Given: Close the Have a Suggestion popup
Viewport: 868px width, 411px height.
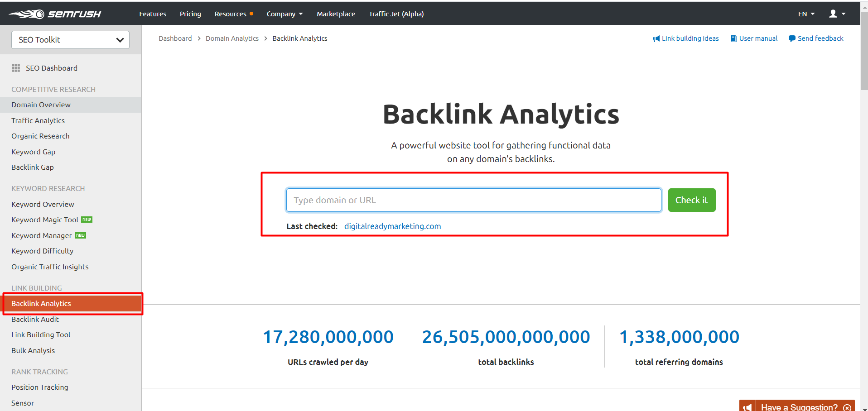Looking at the screenshot, I should (x=847, y=407).
